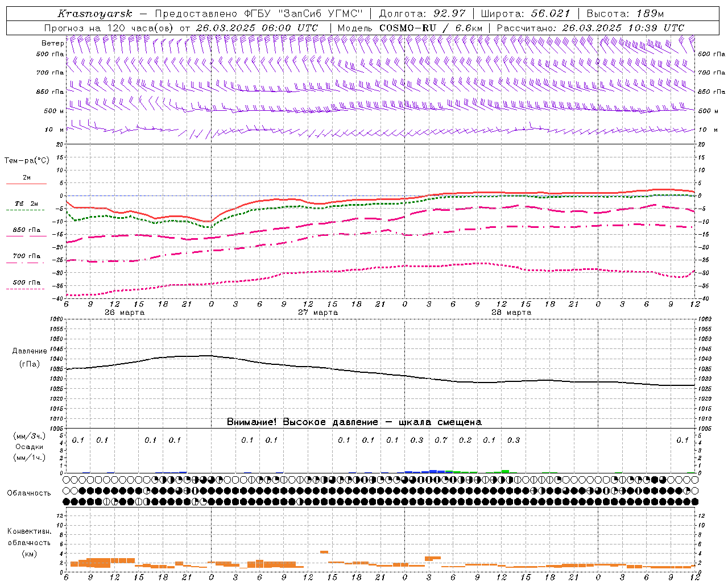Viewport: 728px width, 582px height.
Task: Select the 28 марта date label
Action: (511, 312)
